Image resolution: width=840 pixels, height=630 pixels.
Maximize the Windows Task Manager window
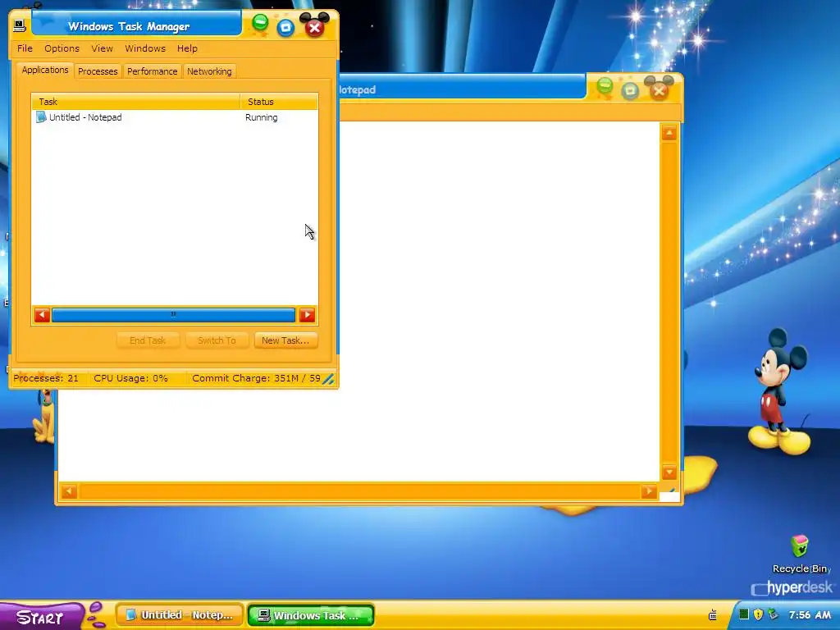285,27
